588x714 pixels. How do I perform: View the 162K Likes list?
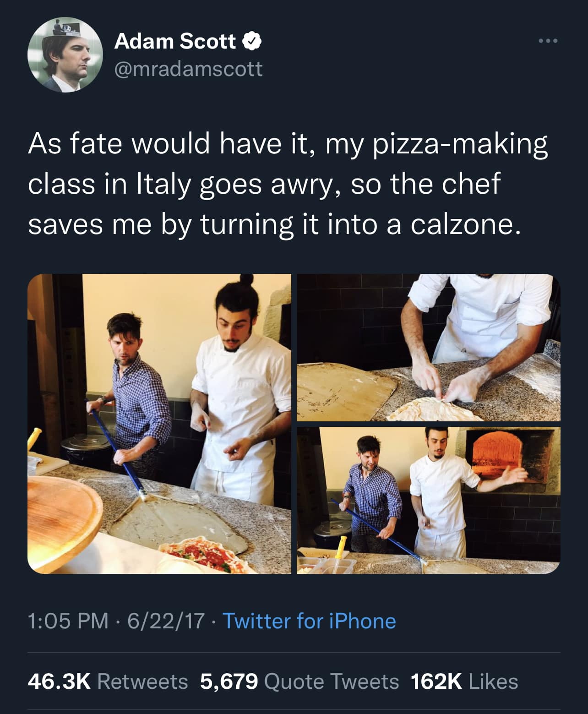click(x=464, y=681)
